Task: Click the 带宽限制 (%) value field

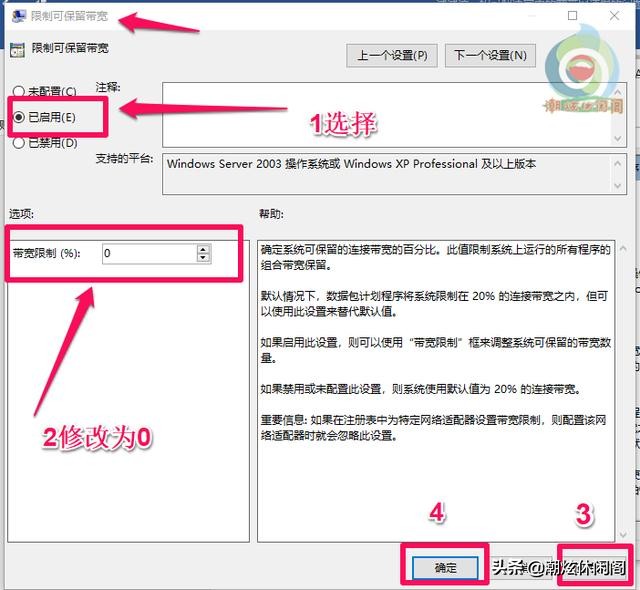Action: 150,253
